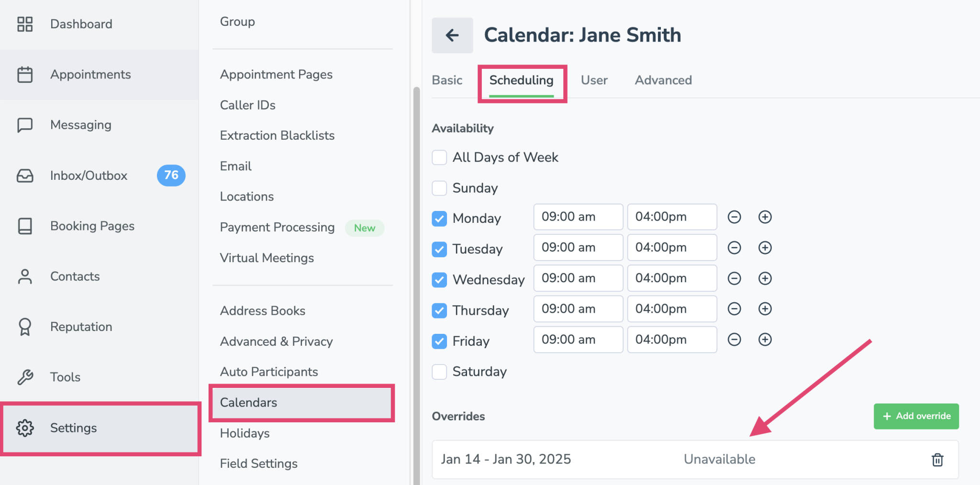The image size is (980, 485).
Task: Delete the Jan 14 override via trash icon
Action: click(937, 460)
